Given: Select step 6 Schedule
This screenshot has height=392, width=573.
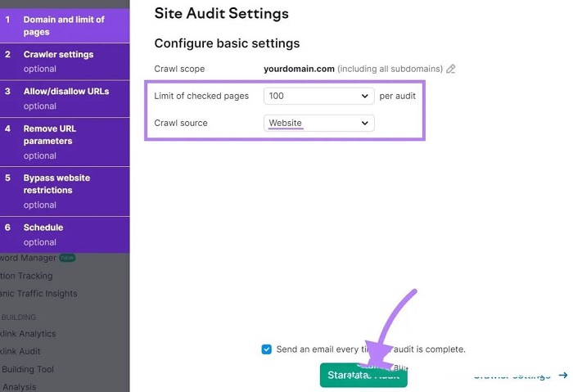Looking at the screenshot, I should click(x=65, y=235).
